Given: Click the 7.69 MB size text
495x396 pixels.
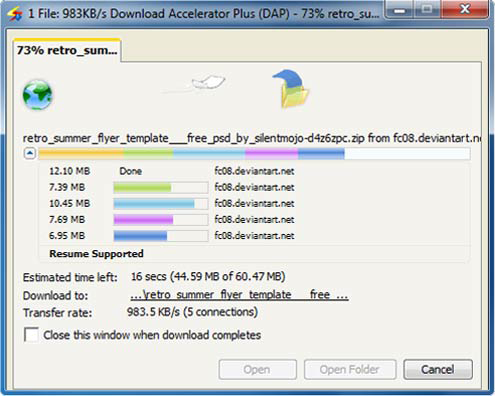Looking at the screenshot, I should (x=67, y=219).
